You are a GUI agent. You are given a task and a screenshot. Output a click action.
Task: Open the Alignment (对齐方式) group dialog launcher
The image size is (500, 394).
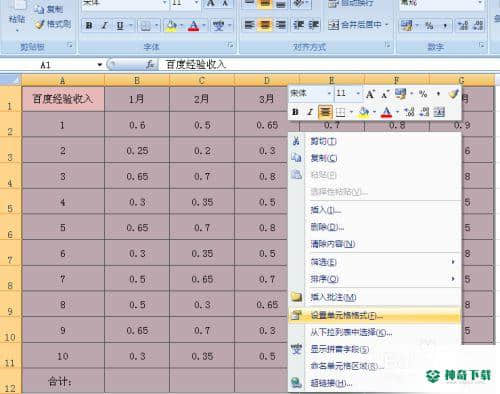tap(388, 44)
